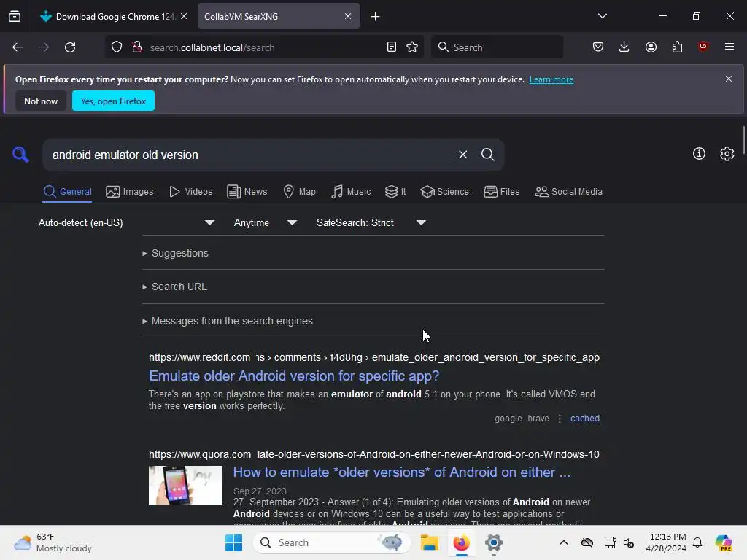Open SafeSearch: Strict dropdown
747x560 pixels.
371,222
